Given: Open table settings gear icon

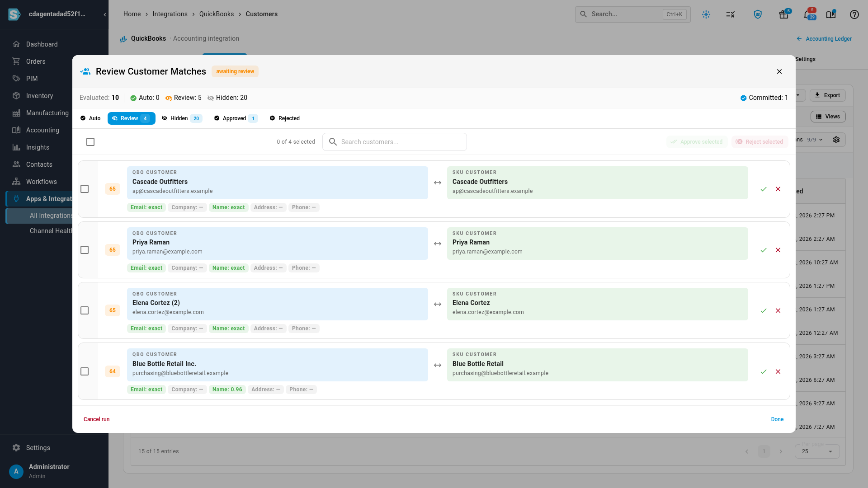Looking at the screenshot, I should [836, 140].
